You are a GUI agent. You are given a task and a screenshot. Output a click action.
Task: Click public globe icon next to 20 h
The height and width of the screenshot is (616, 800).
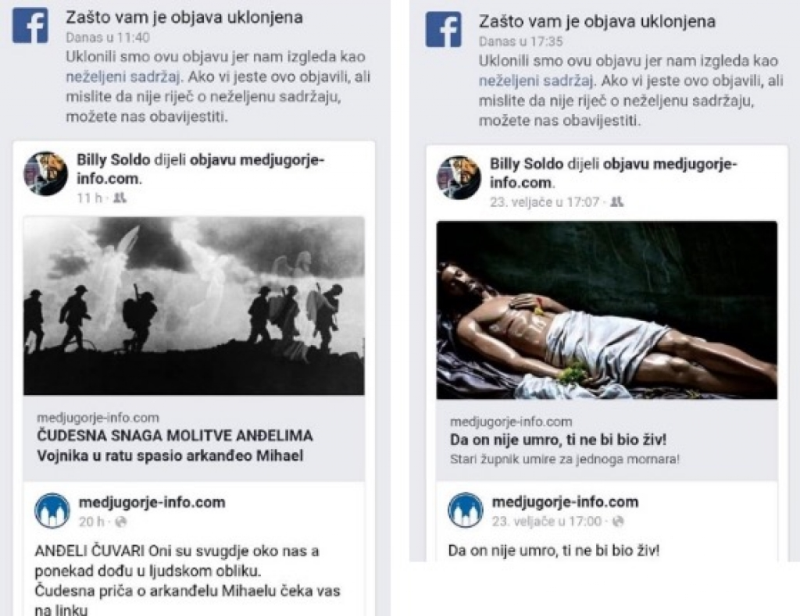click(x=121, y=522)
